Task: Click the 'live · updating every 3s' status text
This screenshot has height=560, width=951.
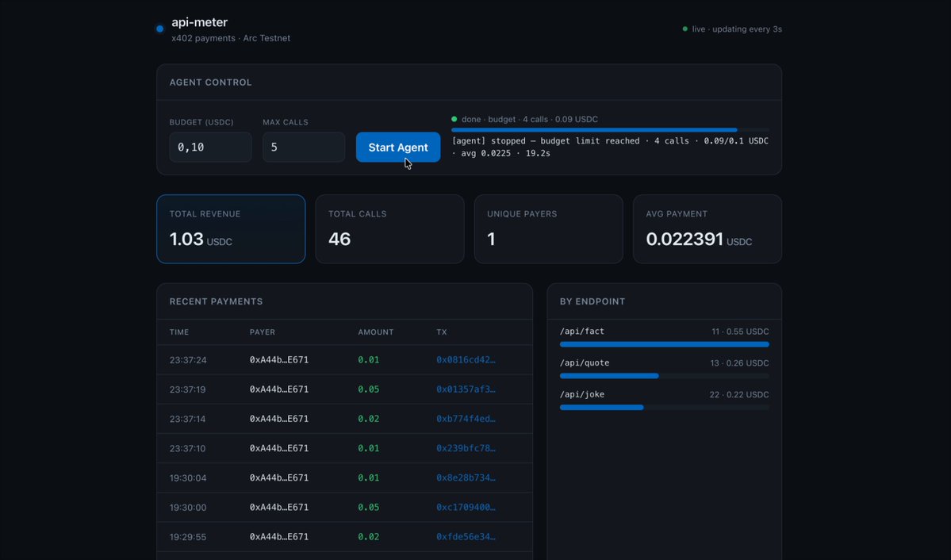Action: (737, 29)
